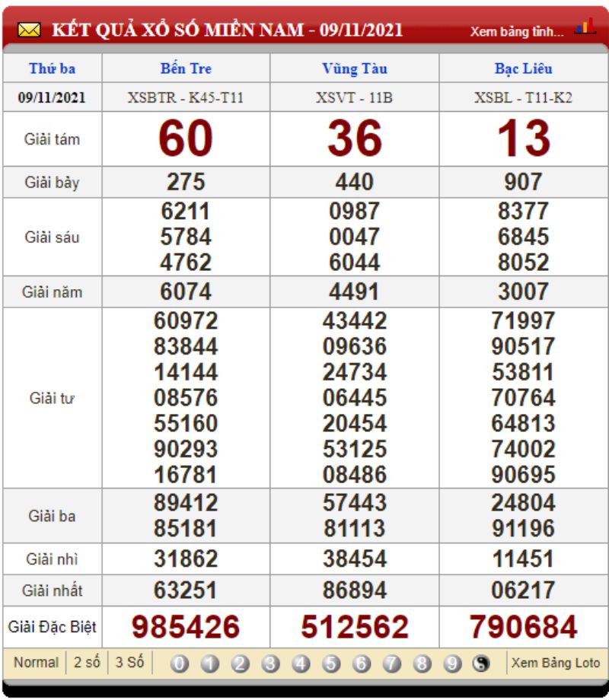Select giải tư number 60972
Screen dimensions: 609x700
(186, 321)
